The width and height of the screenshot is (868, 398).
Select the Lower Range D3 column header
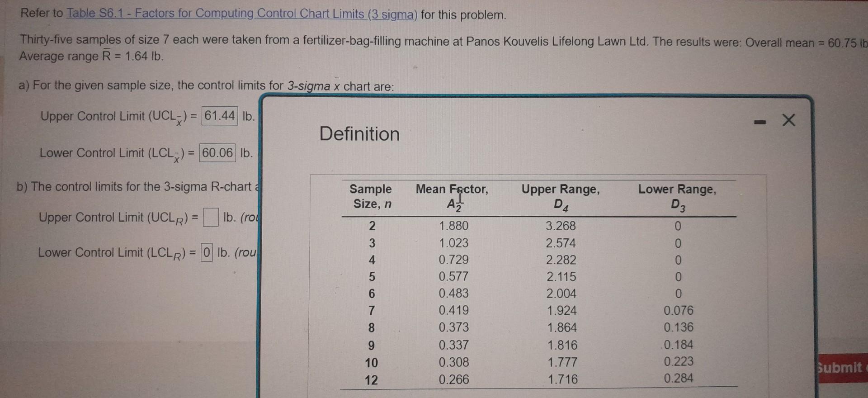(677, 197)
